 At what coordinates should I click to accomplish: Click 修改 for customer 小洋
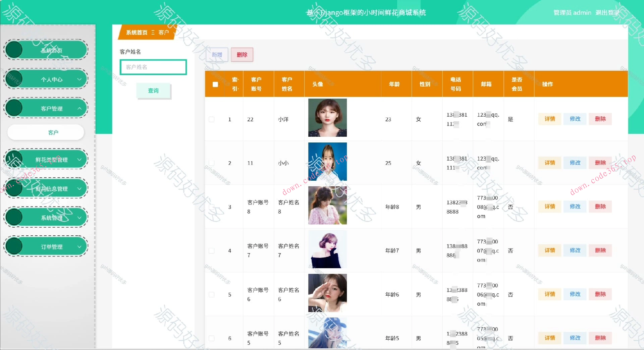tap(575, 119)
